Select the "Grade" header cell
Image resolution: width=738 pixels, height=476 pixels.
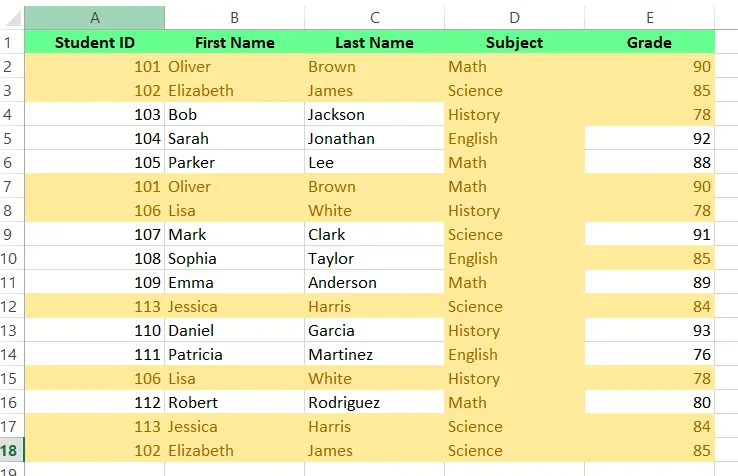tap(650, 43)
